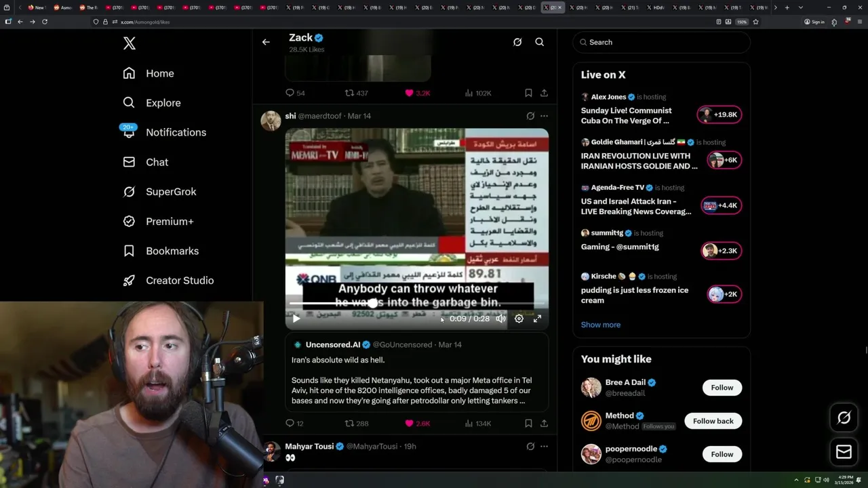Open more options on shi's post
The width and height of the screenshot is (868, 488).
coord(544,116)
